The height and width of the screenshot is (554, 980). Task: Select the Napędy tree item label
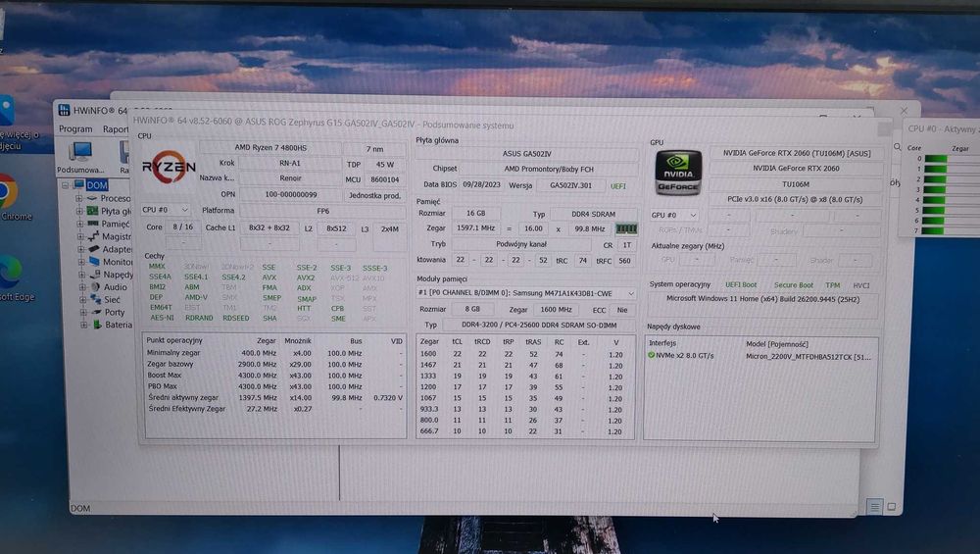[x=119, y=275]
